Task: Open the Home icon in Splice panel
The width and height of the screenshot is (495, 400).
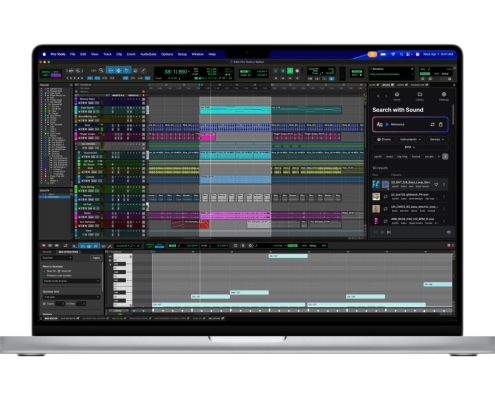Action: coord(397,96)
